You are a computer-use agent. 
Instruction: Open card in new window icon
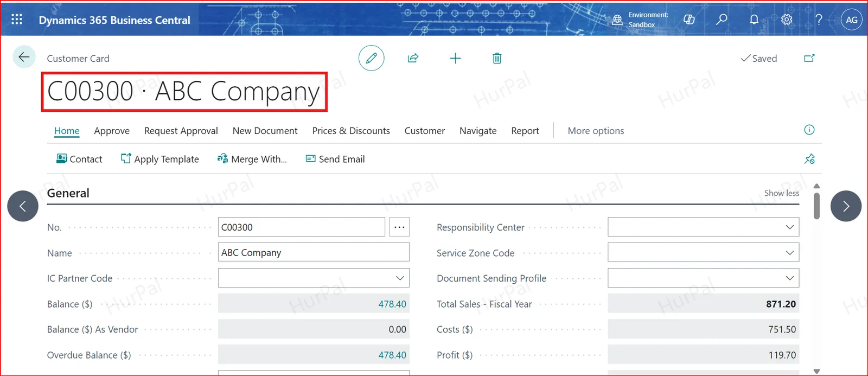coord(809,58)
